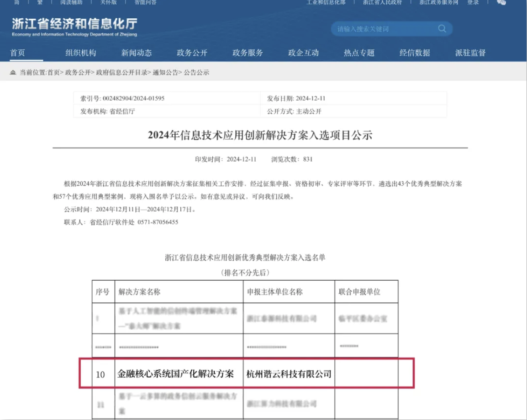Viewport: 527px width, 420px height.
Task: Click the 首页 breadcrumb link
Action: [x=53, y=72]
